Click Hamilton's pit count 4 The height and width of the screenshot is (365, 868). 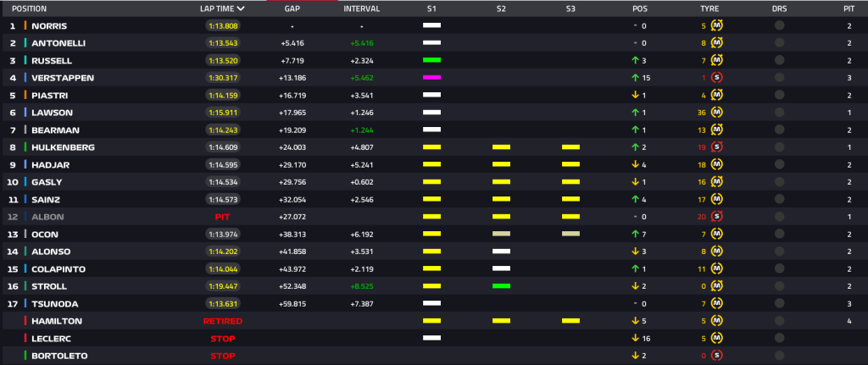(849, 321)
